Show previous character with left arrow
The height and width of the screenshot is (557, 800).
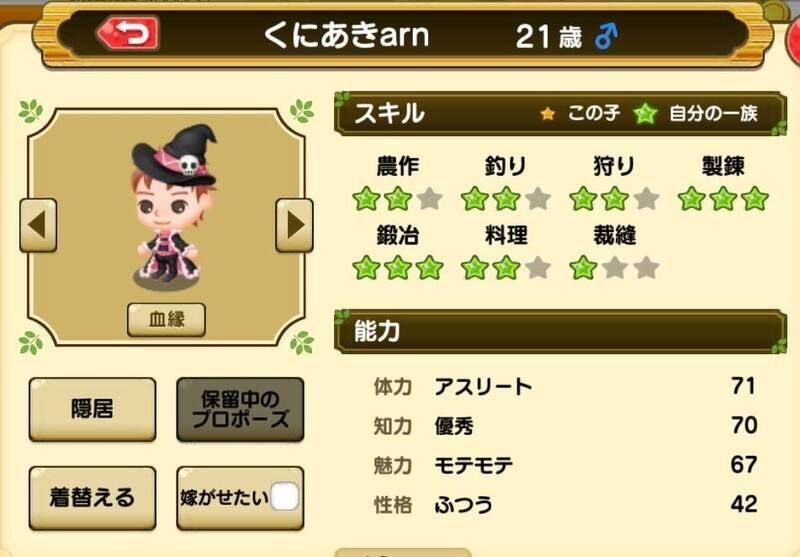click(x=38, y=225)
